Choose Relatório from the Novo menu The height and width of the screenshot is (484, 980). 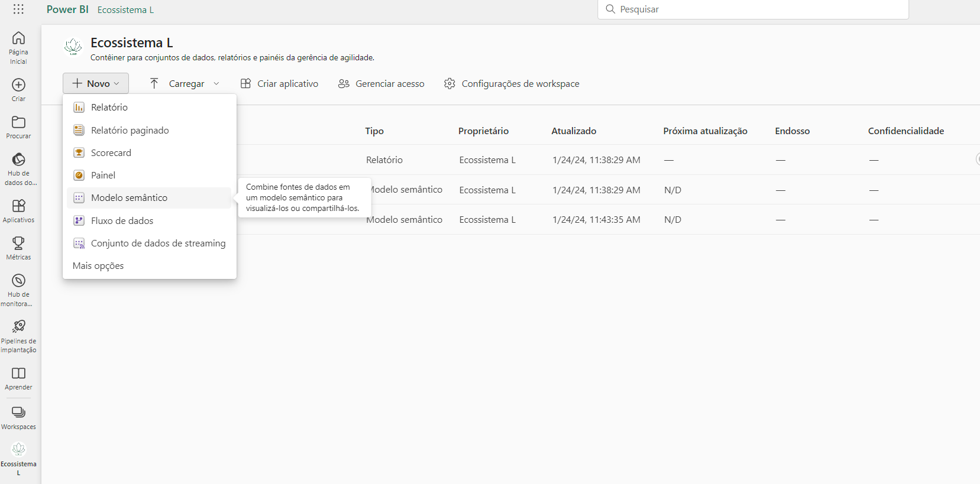click(149, 108)
